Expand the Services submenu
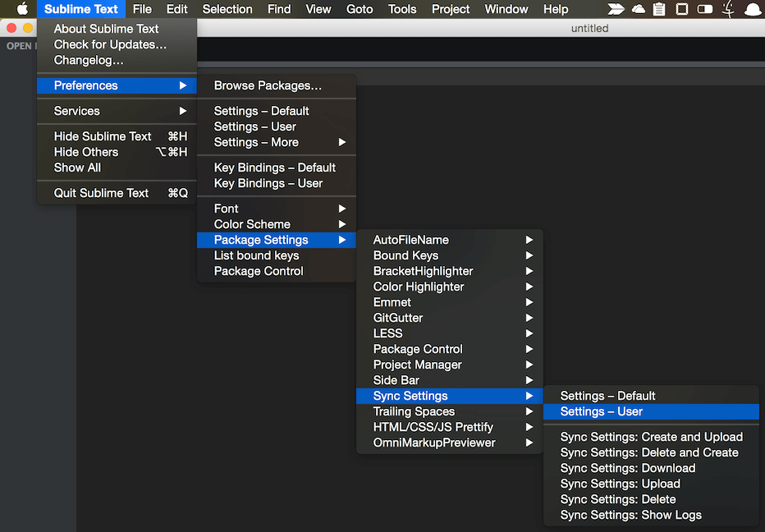The height and width of the screenshot is (532, 765). coord(117,111)
